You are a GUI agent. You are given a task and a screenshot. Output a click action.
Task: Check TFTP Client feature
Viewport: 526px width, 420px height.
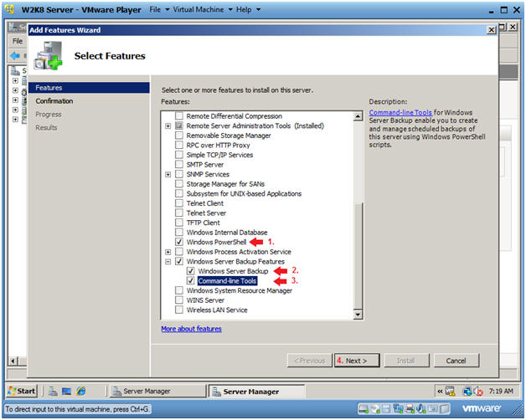pyautogui.click(x=179, y=223)
